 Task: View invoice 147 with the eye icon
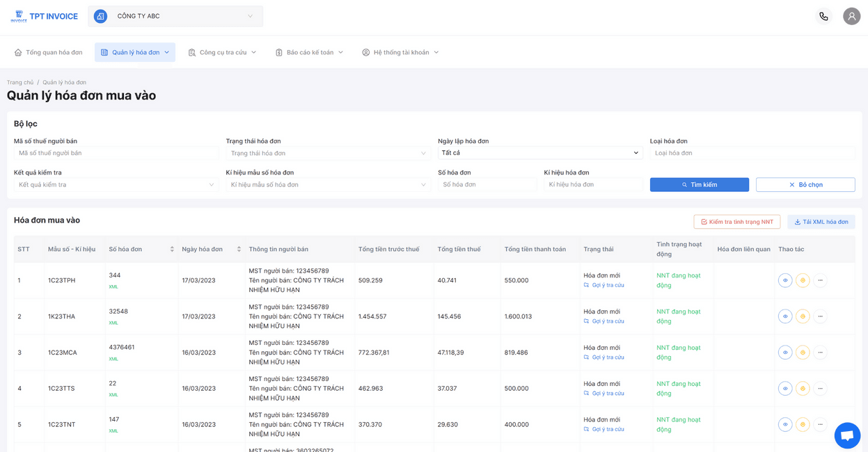785,424
